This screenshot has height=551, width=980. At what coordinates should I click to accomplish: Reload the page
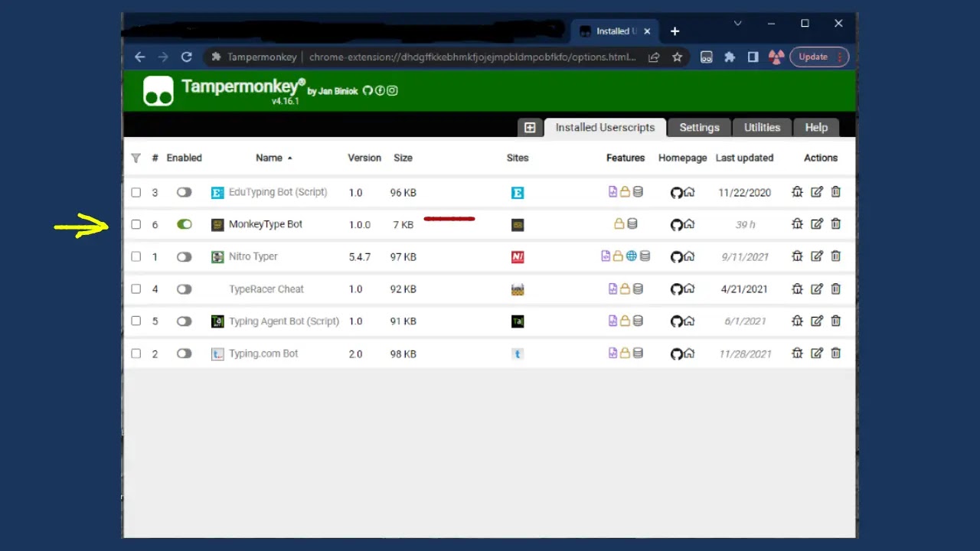pos(186,57)
